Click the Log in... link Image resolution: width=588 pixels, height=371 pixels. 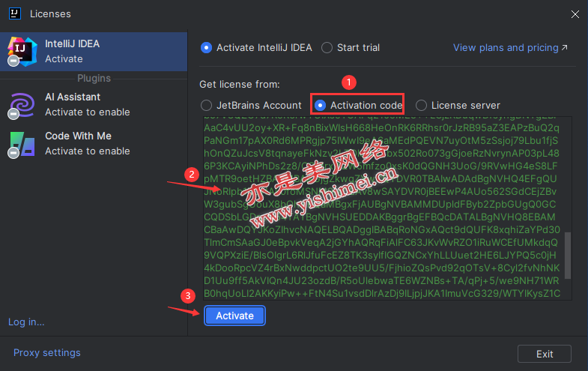click(x=26, y=322)
